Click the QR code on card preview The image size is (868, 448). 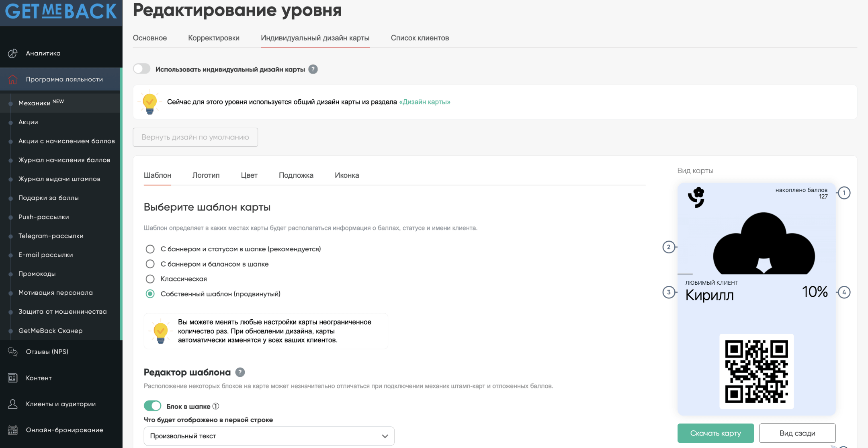point(756,371)
